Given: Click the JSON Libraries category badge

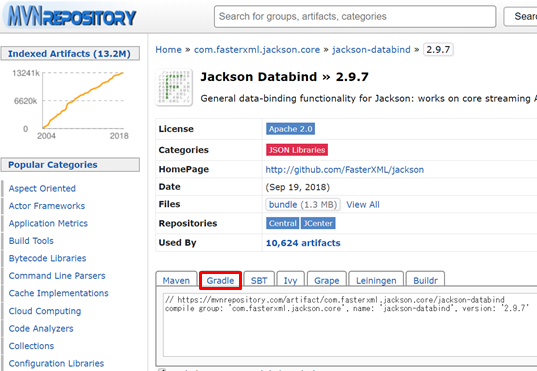Looking at the screenshot, I should (x=297, y=150).
